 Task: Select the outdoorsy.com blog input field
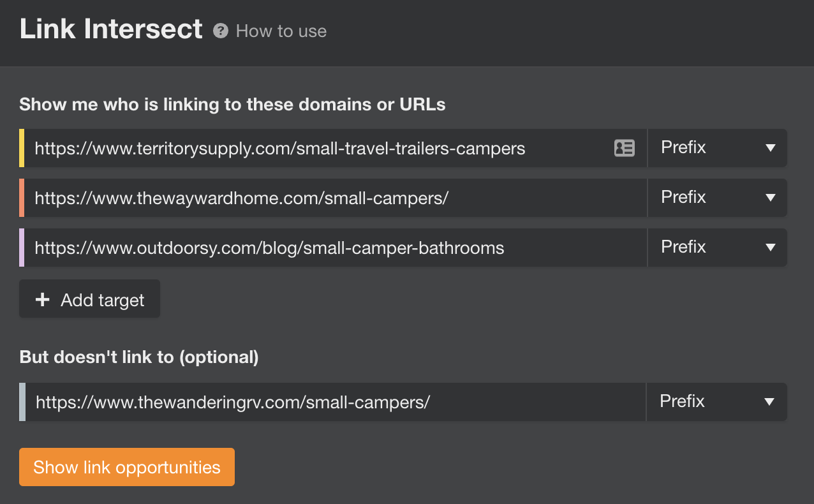[319, 248]
